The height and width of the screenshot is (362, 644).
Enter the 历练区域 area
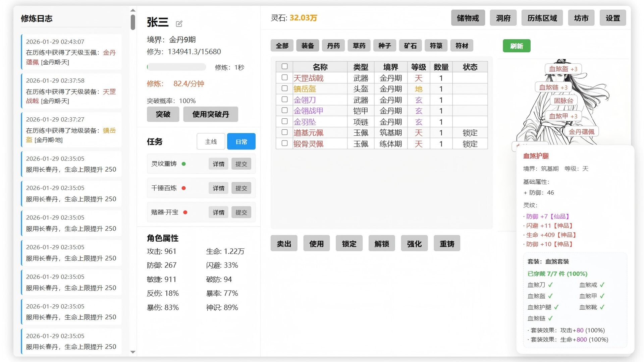[542, 18]
